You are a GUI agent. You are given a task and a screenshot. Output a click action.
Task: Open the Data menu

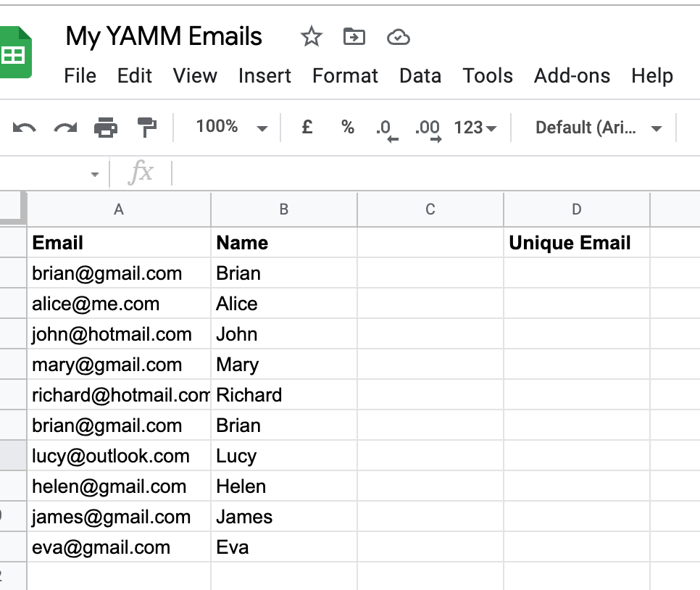[x=420, y=75]
